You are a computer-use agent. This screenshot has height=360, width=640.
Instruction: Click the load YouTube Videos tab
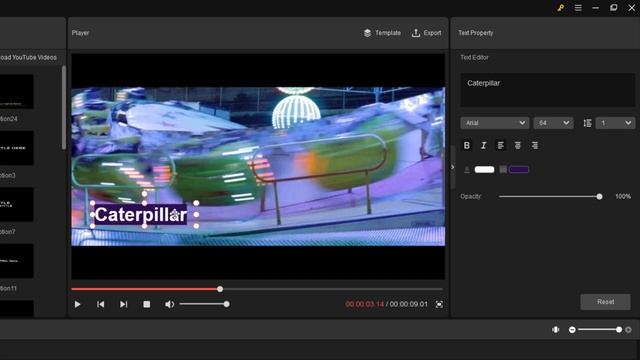(28, 58)
